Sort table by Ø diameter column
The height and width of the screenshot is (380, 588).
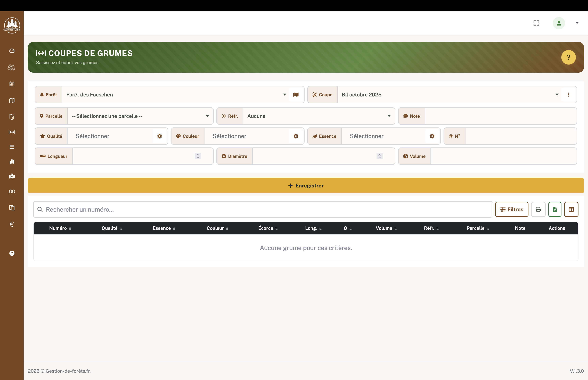point(347,228)
